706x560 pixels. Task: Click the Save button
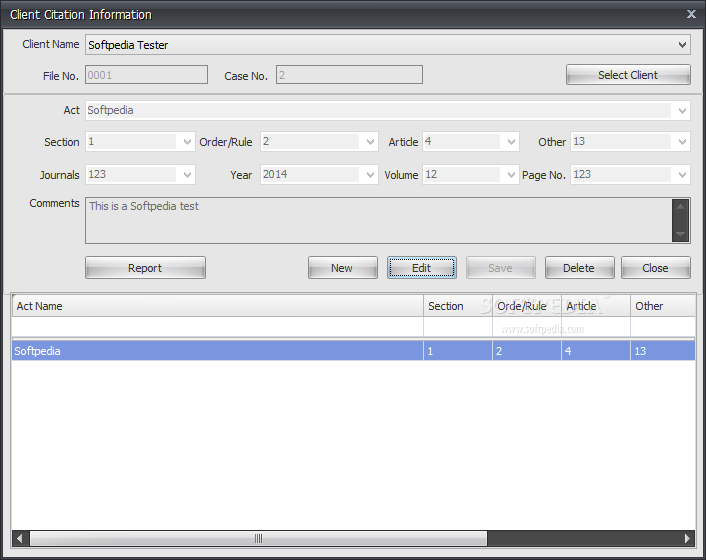pyautogui.click(x=501, y=268)
